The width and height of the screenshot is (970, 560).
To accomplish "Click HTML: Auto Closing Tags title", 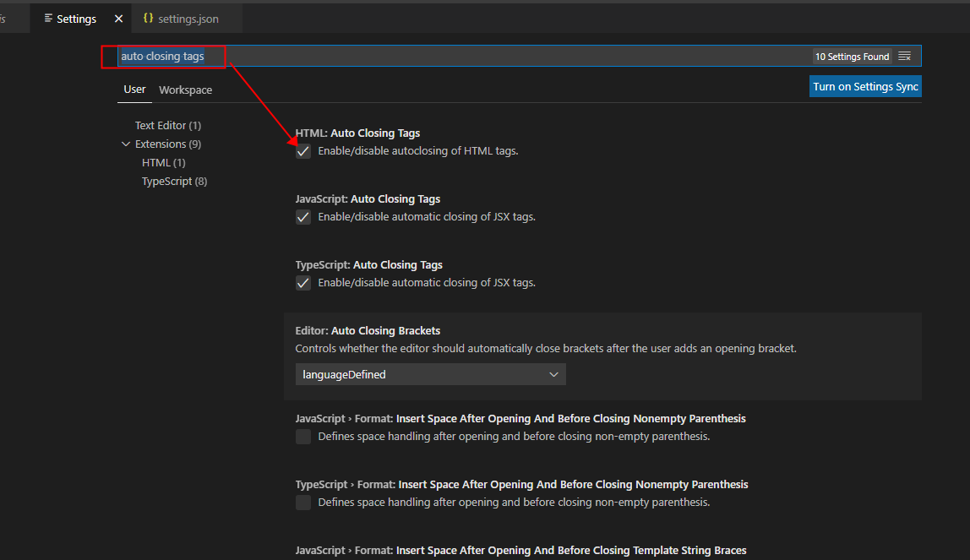I will (357, 133).
